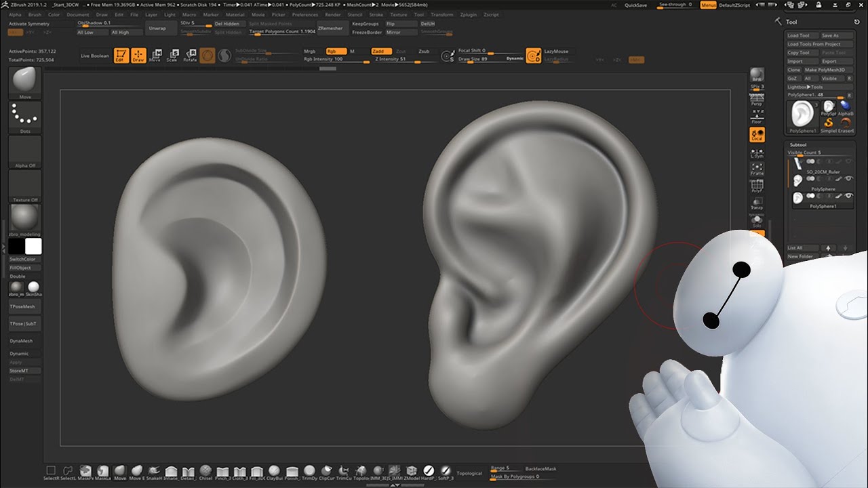
Task: Open the Alpha Off selector
Action: (x=25, y=152)
